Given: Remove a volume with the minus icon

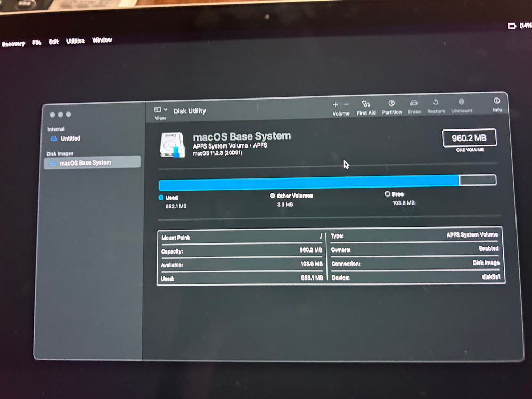Looking at the screenshot, I should pyautogui.click(x=346, y=104).
